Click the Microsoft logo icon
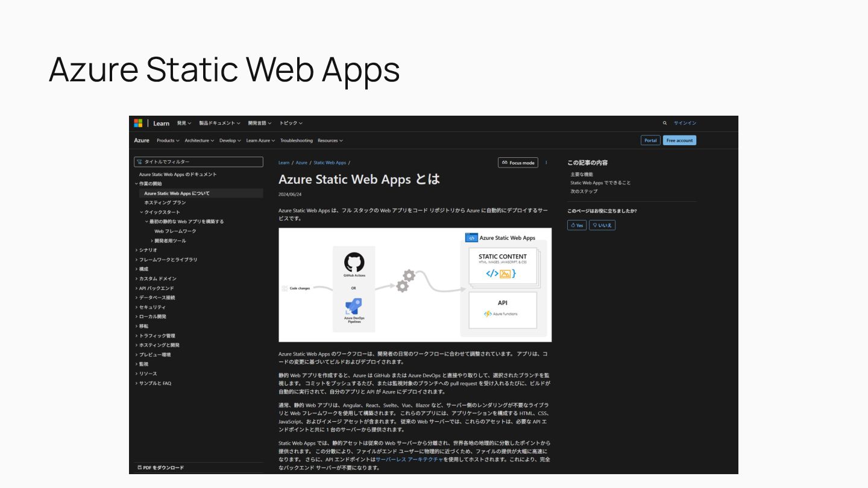This screenshot has height=488, width=868. pos(138,123)
